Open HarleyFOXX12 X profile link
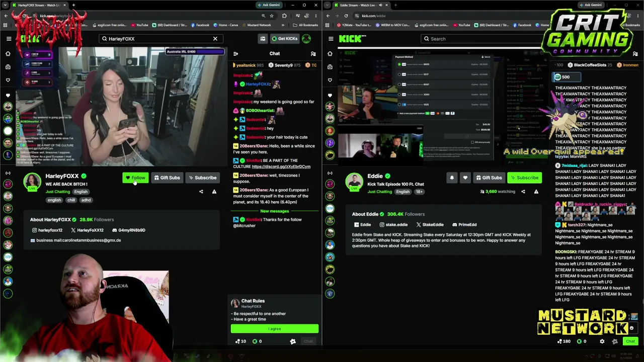Viewport: 644px width, 362px height. 87,230
